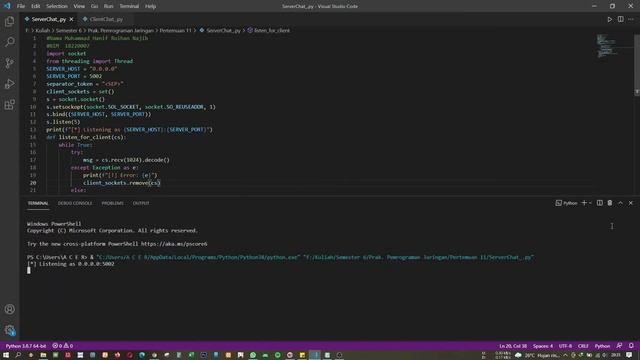Switch to the Output tab

[141, 203]
